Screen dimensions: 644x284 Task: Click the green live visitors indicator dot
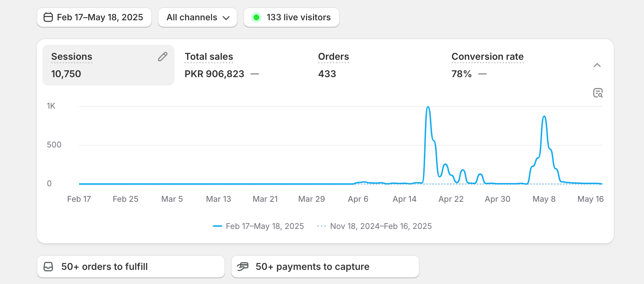coord(256,17)
